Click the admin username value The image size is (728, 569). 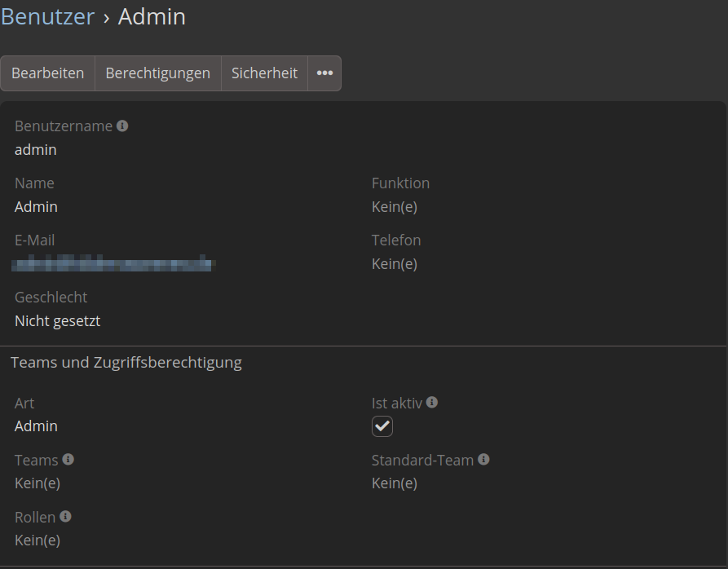pos(36,150)
